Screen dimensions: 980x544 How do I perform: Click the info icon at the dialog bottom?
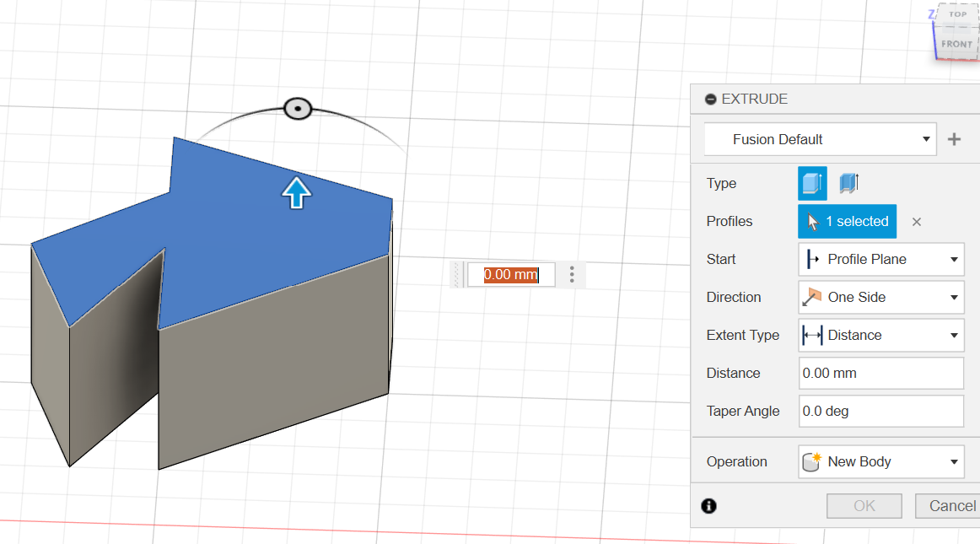[x=708, y=506]
